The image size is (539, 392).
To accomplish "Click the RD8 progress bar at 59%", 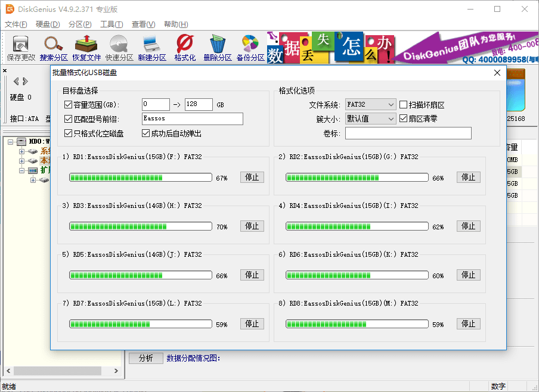I will click(x=357, y=324).
